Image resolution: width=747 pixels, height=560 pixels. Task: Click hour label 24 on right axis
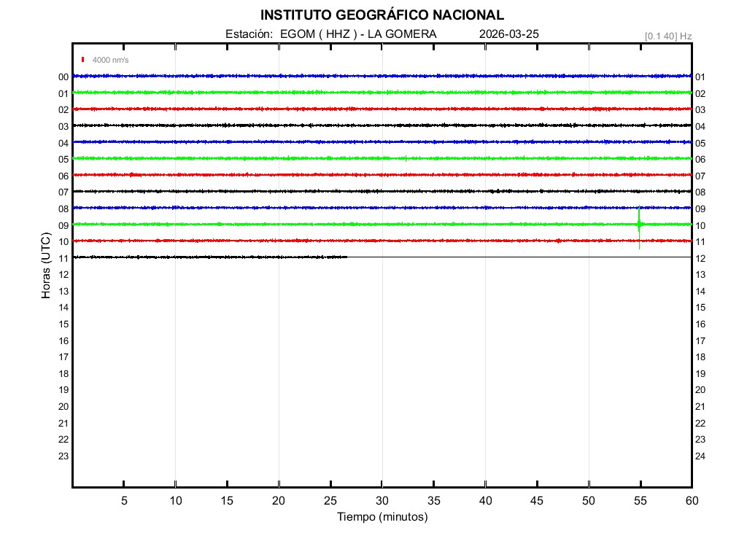[700, 456]
